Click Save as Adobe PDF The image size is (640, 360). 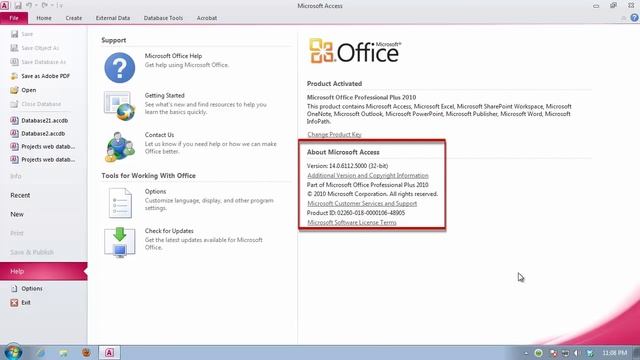[45, 76]
